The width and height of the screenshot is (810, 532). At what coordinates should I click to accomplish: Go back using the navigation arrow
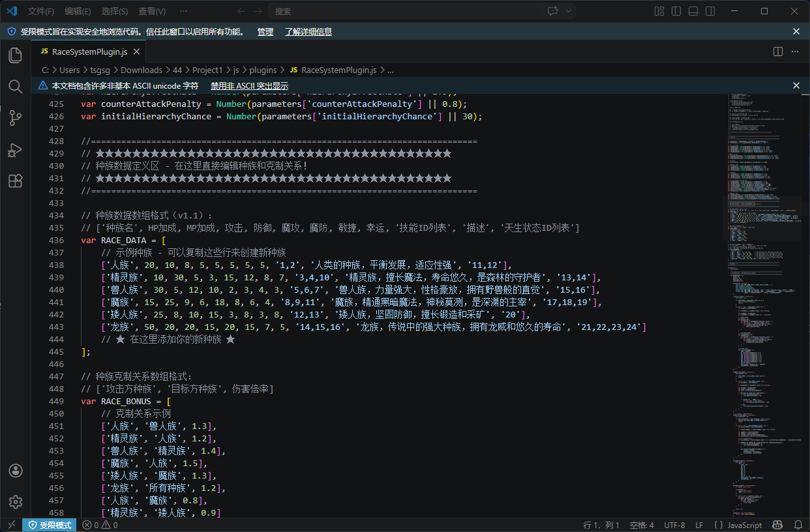(241, 11)
